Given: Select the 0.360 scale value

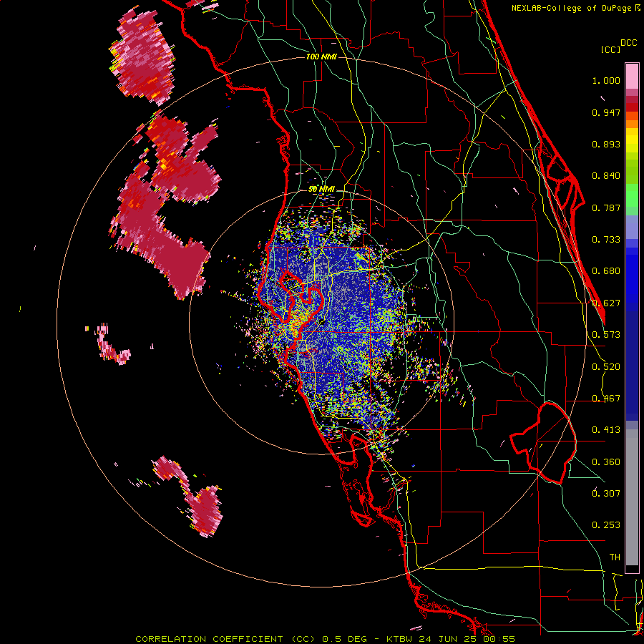Looking at the screenshot, I should (606, 462).
